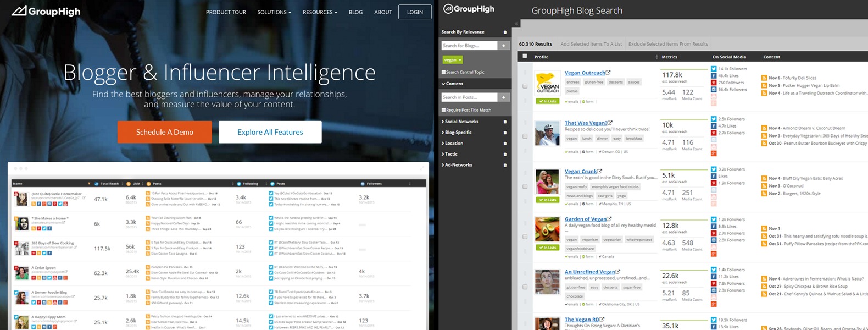Enable the Search Central Topic checkbox
The width and height of the screenshot is (868, 330).
tap(444, 72)
